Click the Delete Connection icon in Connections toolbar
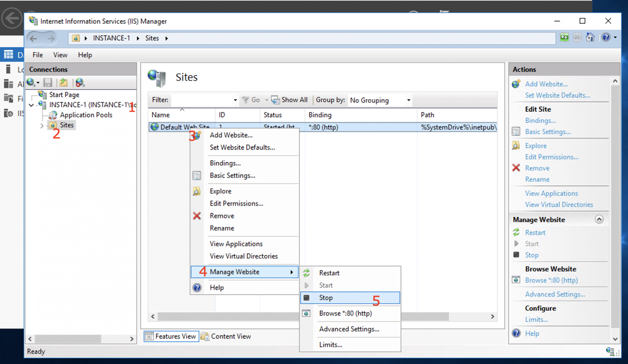 coord(80,83)
